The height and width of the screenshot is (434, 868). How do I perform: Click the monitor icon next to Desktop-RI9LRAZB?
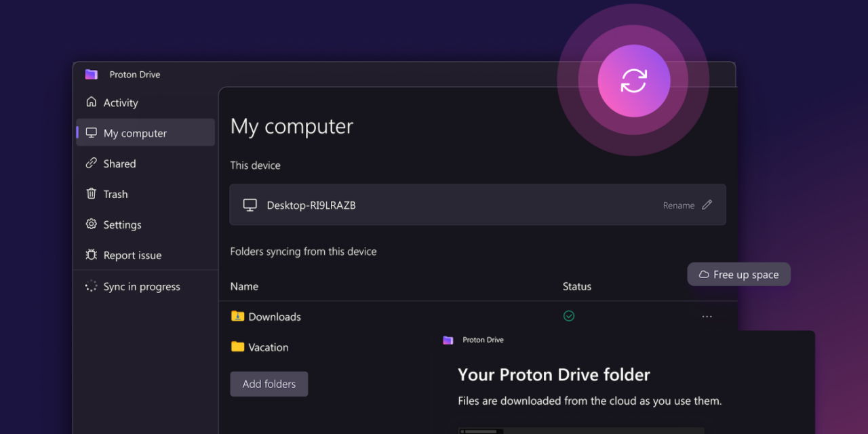coord(250,205)
